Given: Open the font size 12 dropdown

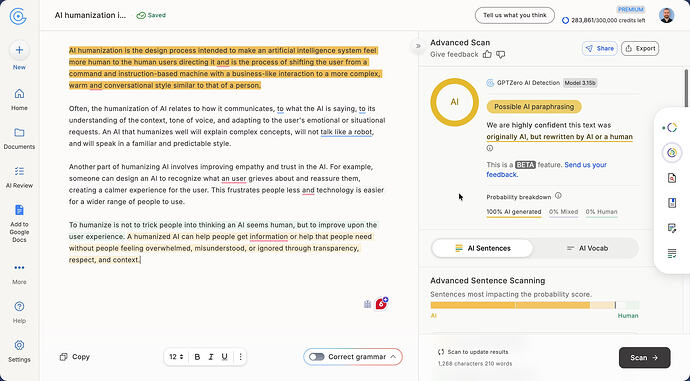Looking at the screenshot, I should tap(176, 357).
